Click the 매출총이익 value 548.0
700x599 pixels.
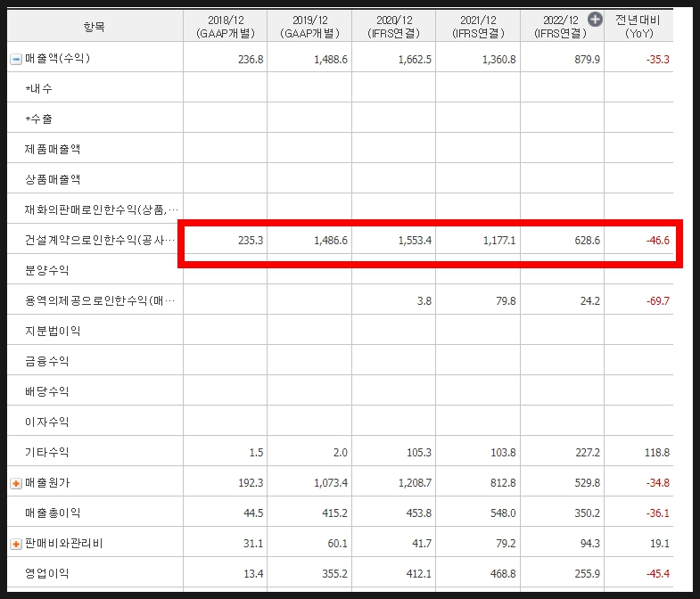click(x=503, y=513)
